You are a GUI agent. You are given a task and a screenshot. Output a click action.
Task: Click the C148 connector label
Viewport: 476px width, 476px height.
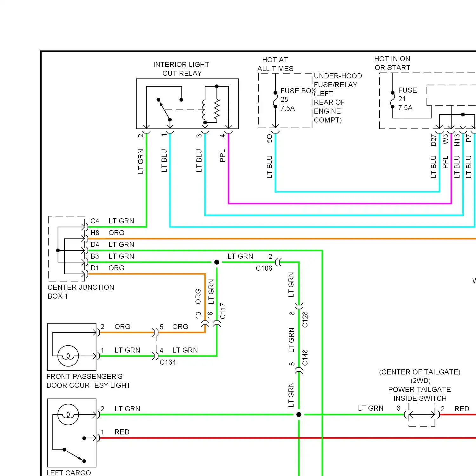point(305,358)
